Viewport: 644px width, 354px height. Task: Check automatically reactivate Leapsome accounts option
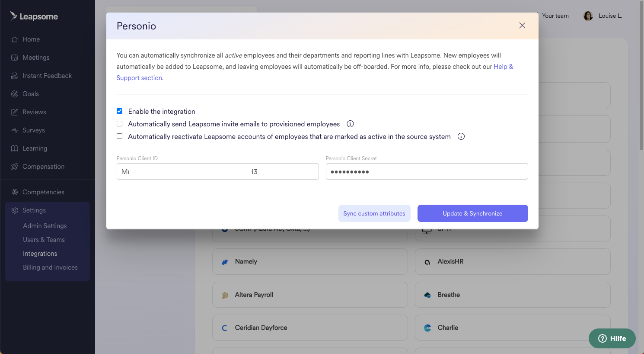[x=120, y=136]
